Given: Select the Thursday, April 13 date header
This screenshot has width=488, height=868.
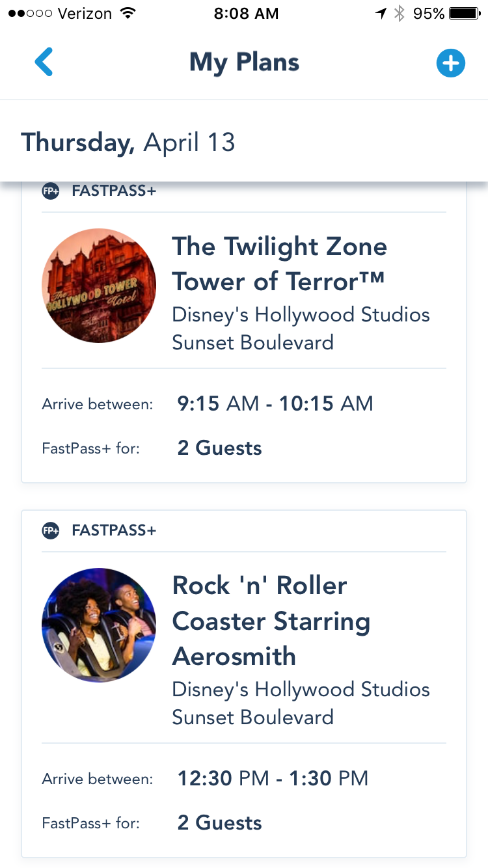Looking at the screenshot, I should pos(128,142).
